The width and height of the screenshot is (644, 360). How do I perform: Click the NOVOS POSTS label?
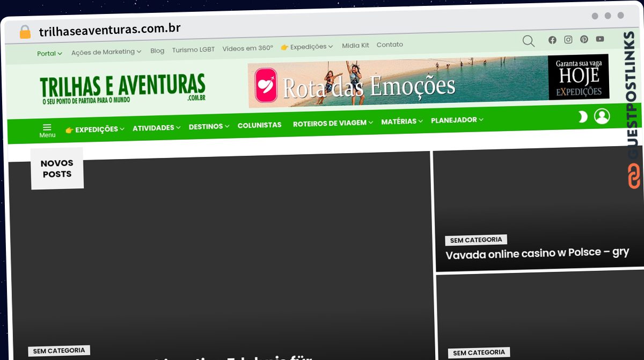coord(57,169)
